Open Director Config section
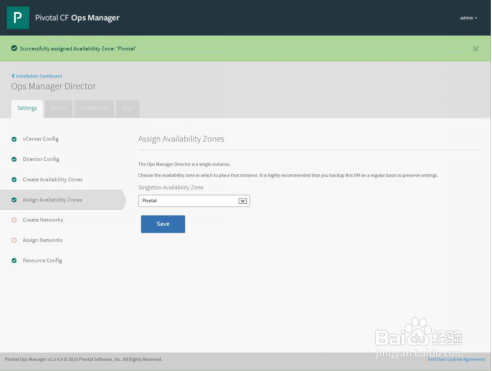 click(41, 159)
